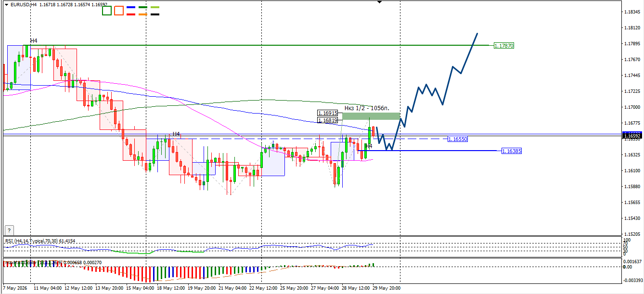Click the RSI value 61.4154
Screen dimensions: 644x294
pos(66,241)
